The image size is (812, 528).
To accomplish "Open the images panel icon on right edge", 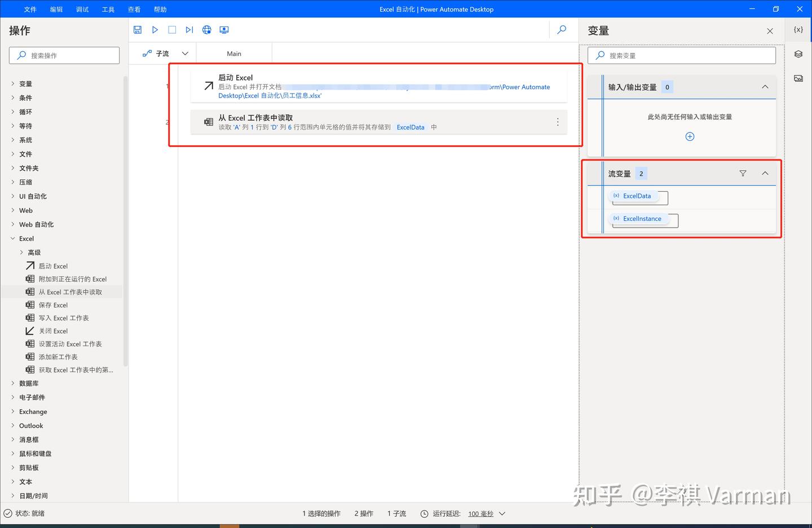I will click(798, 78).
